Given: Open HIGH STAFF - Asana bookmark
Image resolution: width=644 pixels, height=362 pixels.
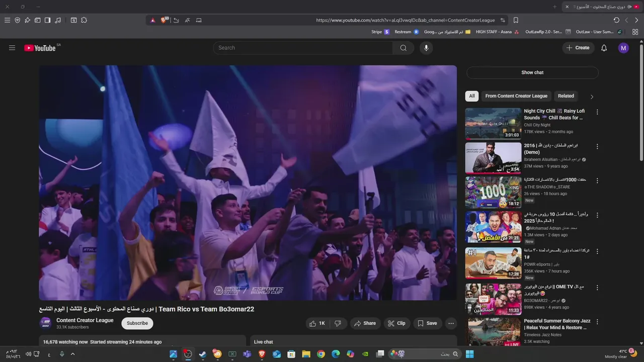Looking at the screenshot, I should tap(498, 32).
